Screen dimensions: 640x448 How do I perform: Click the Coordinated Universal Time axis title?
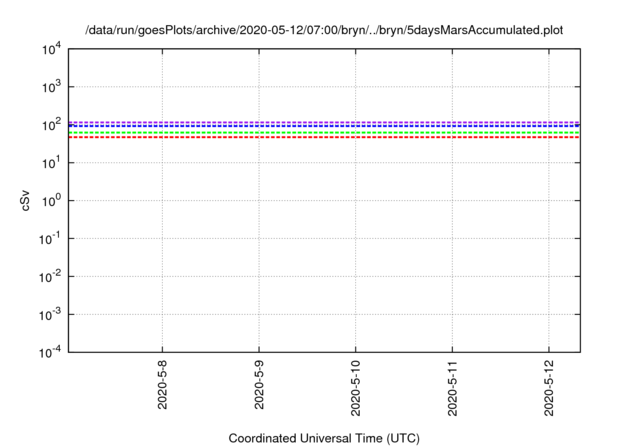tap(324, 439)
